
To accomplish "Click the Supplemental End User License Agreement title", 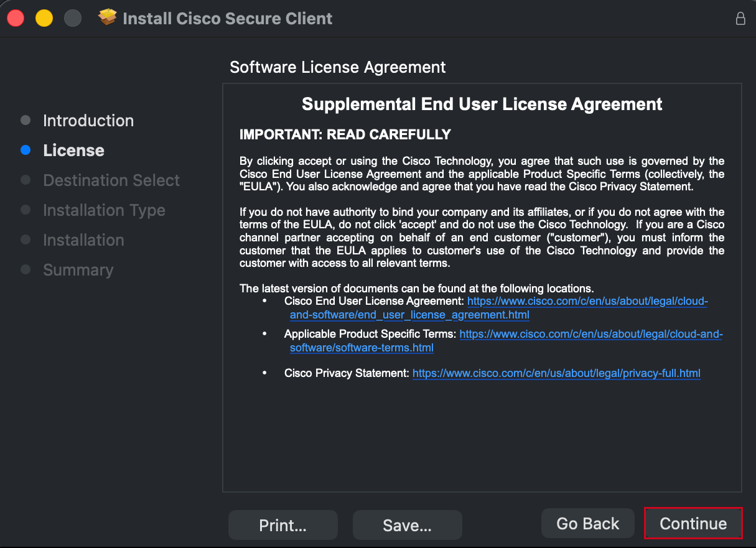I will [482, 104].
